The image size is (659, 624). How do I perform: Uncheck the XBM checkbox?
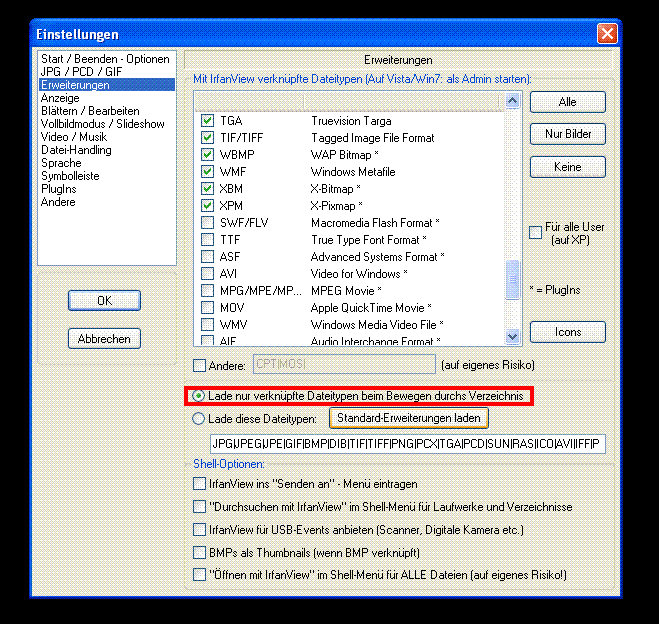pyautogui.click(x=207, y=188)
